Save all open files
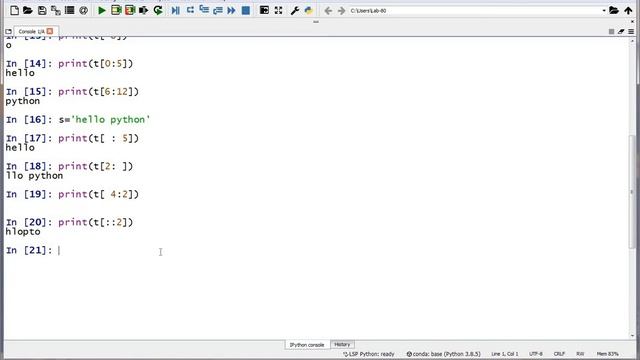This screenshot has height=360, width=640. click(x=56, y=11)
